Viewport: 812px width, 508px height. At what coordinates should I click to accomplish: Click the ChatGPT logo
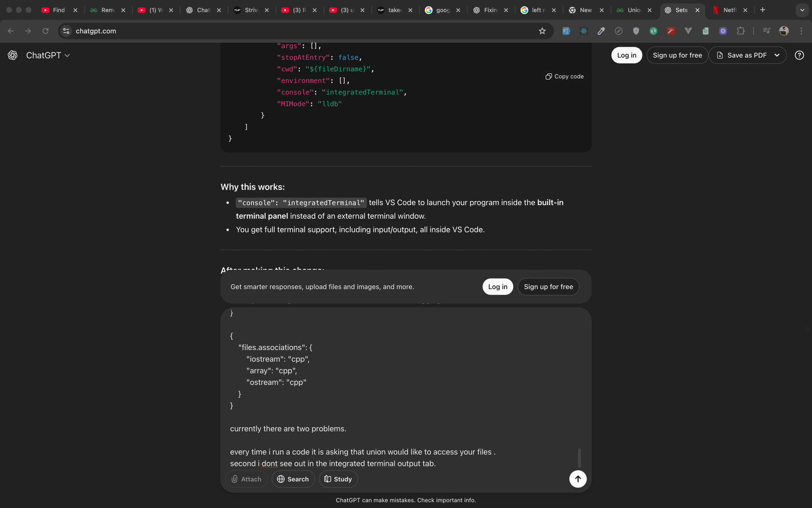pos(13,55)
